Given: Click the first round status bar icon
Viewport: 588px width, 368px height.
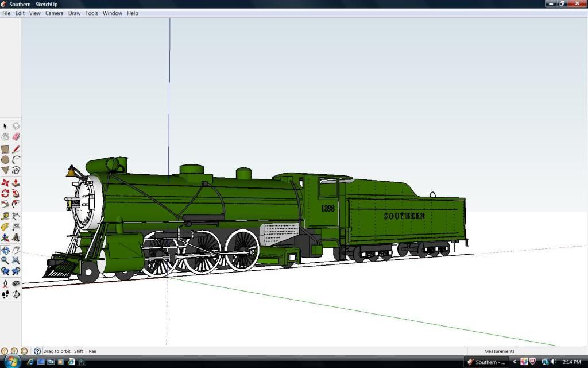Looking at the screenshot, I should pyautogui.click(x=5, y=351).
